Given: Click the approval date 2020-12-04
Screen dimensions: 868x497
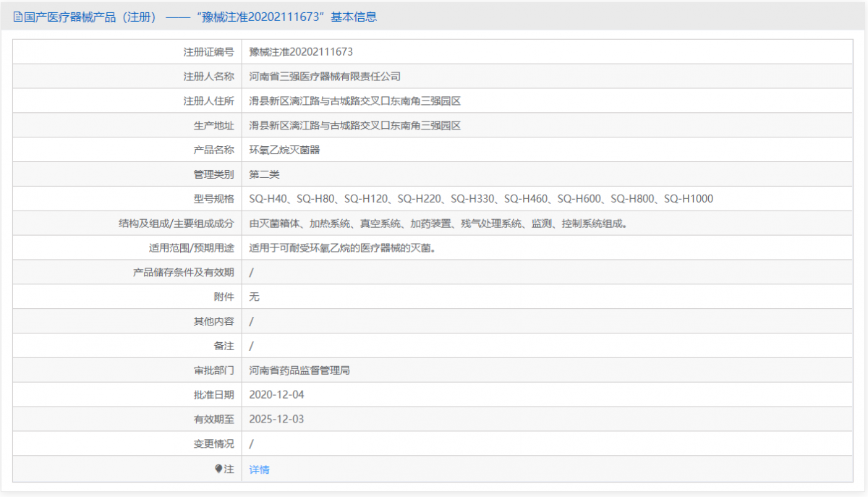Looking at the screenshot, I should pyautogui.click(x=276, y=394).
